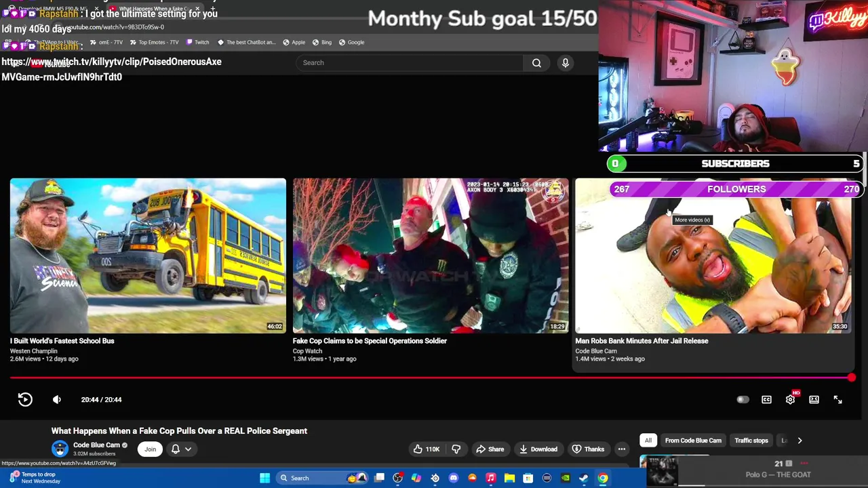Open the Steam taskbar icon

coord(584,478)
